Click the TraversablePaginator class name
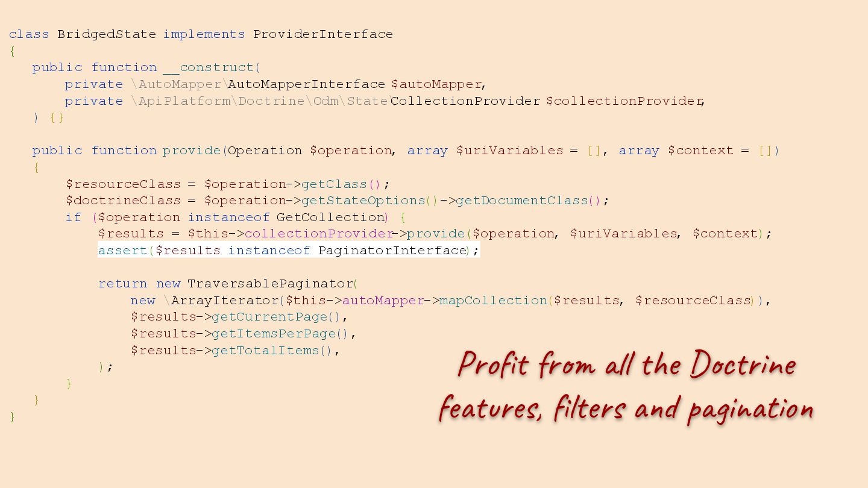The image size is (868, 488). [270, 284]
